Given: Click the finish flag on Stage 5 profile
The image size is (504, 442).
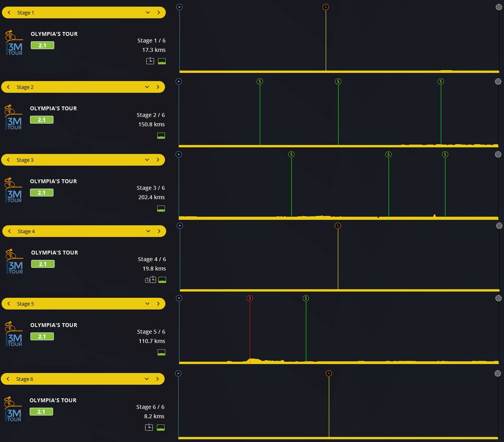Looking at the screenshot, I should pos(499,298).
